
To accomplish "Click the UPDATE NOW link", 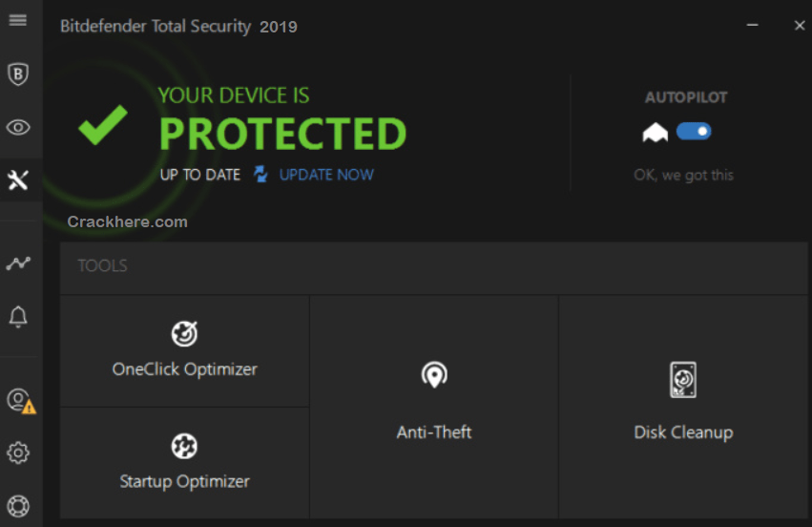I will point(326,175).
